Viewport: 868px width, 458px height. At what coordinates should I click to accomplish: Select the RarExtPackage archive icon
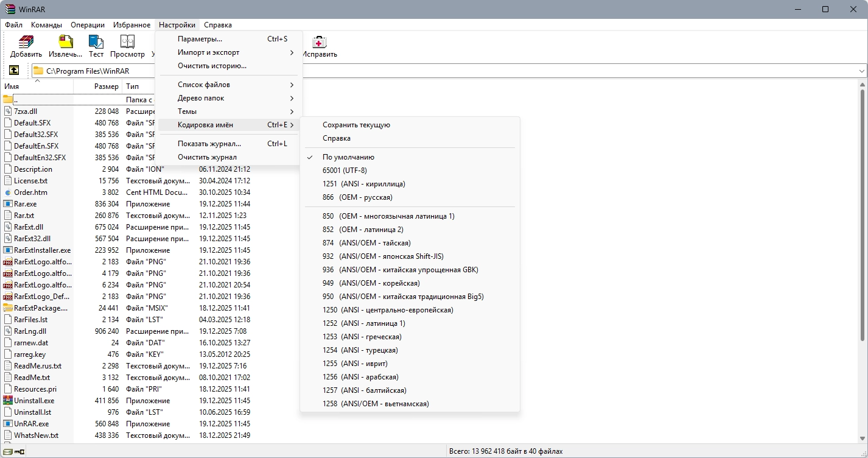coord(8,308)
